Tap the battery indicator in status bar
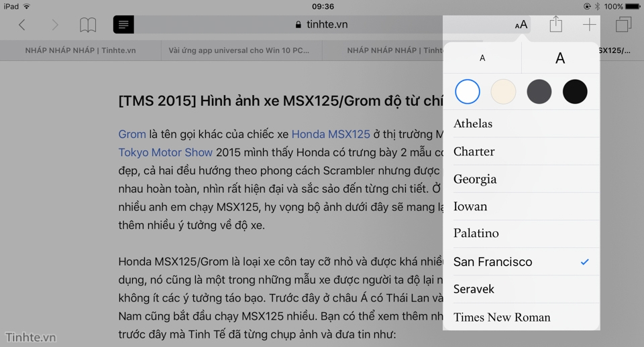The width and height of the screenshot is (644, 347). tap(633, 6)
